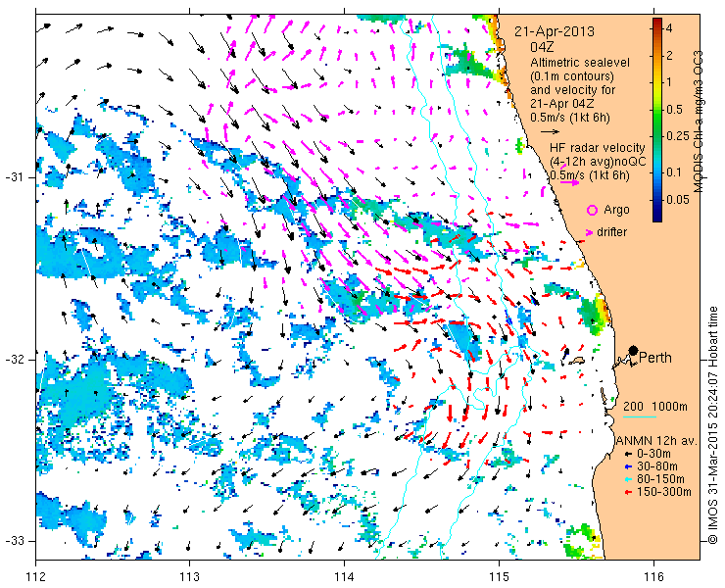Viewport: 725px width, 588px height.
Task: Click the Argo magenta circle legend symbol
Action: [592, 210]
